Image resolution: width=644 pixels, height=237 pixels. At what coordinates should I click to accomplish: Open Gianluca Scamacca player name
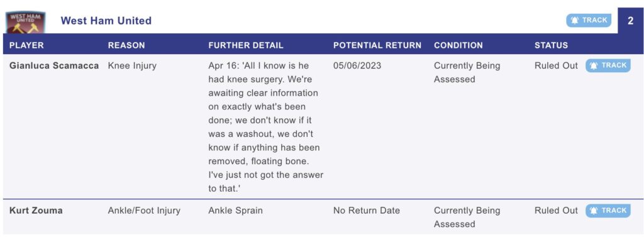pyautogui.click(x=54, y=66)
